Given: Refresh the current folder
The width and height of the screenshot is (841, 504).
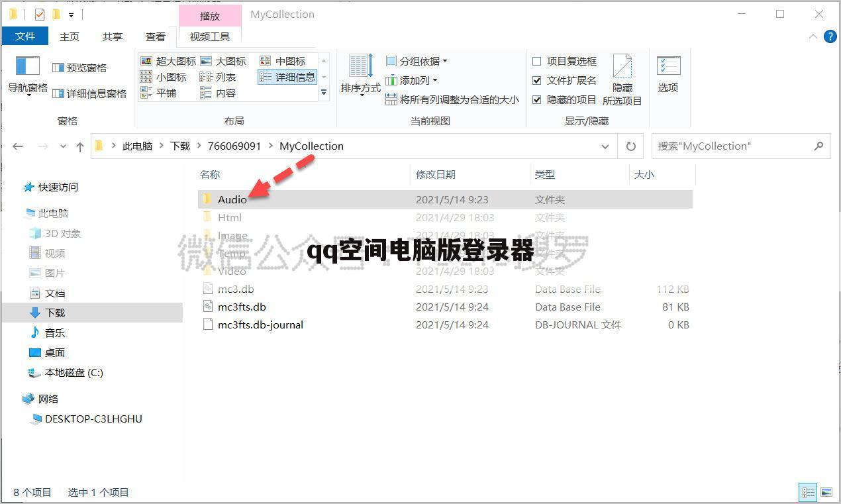Looking at the screenshot, I should point(631,146).
